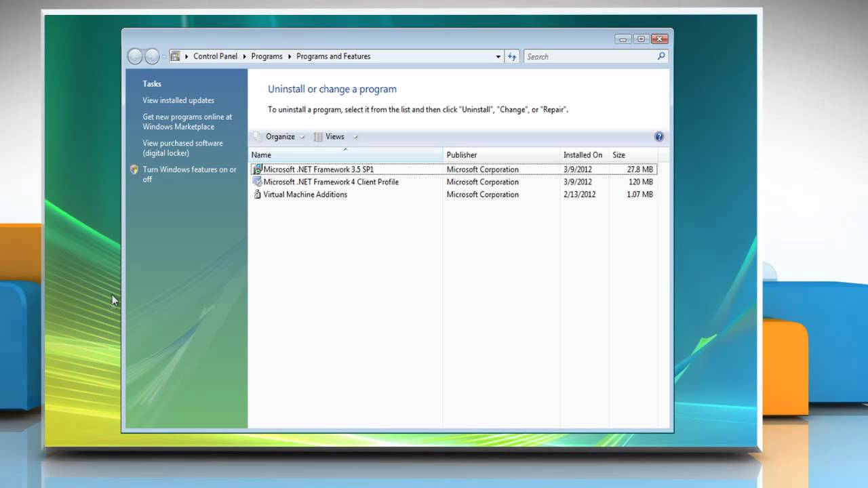
Task: Go to Control Panel breadcrumb
Action: (215, 56)
